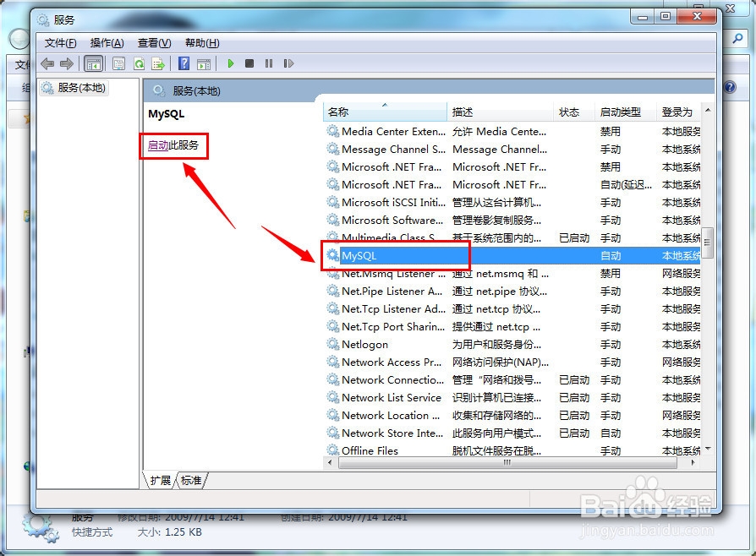Select the Message Channel S... service name
756x556 pixels.
click(393, 150)
